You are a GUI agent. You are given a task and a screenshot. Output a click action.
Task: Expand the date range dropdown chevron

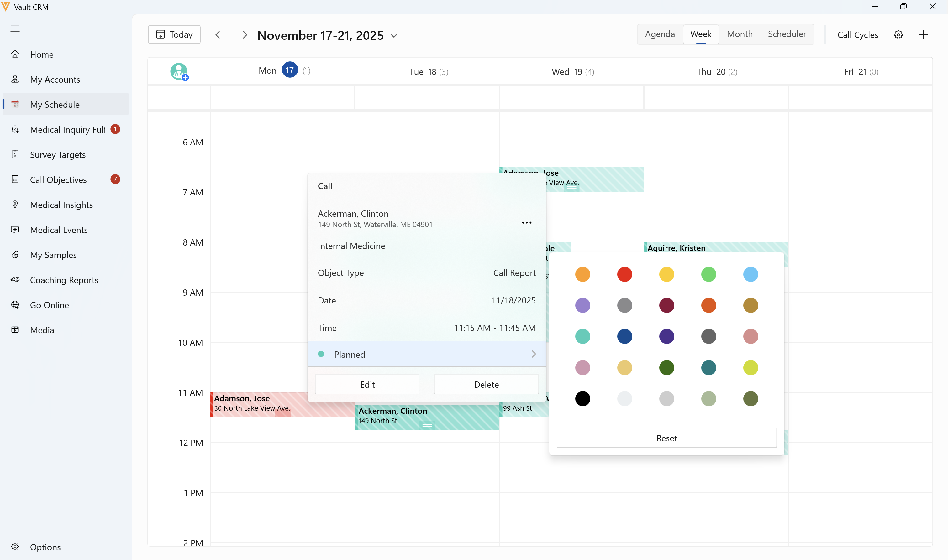point(394,36)
